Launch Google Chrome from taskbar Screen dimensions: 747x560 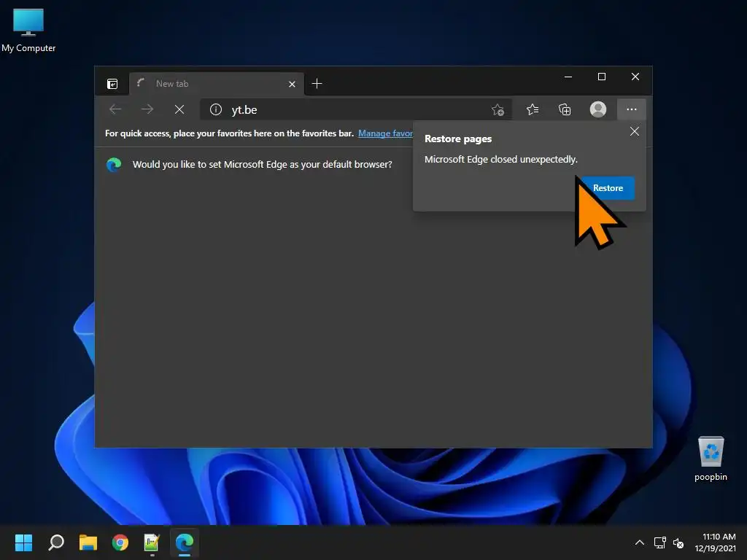click(120, 542)
